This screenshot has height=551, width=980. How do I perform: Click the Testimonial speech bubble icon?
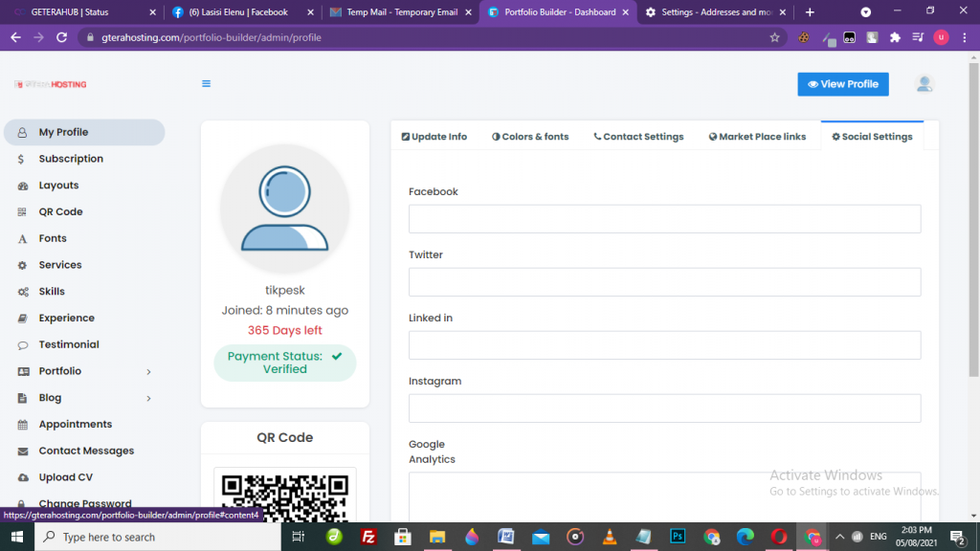[23, 344]
